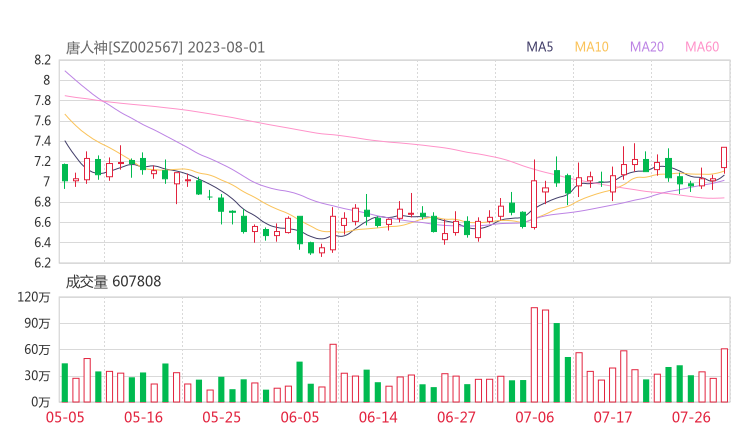Click the MA20 legend label
This screenshot has height=440, width=740.
(647, 47)
